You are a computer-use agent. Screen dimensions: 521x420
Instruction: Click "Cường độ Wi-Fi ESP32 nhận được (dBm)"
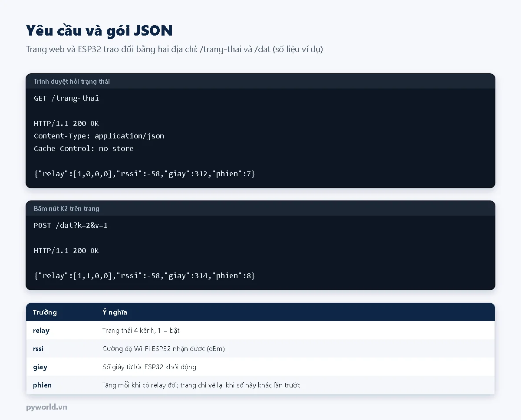pos(164,349)
